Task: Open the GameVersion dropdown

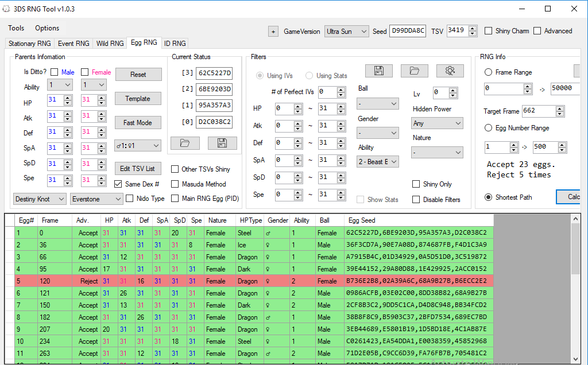Action: pos(346,31)
